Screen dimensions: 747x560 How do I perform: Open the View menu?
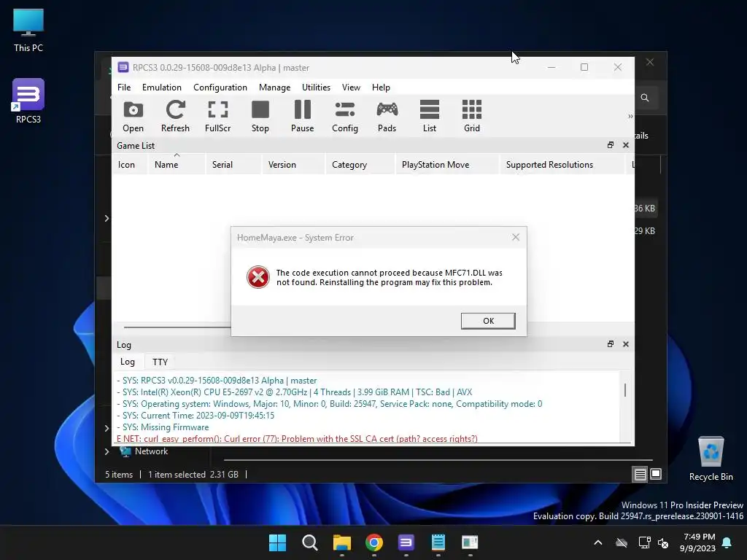[351, 87]
